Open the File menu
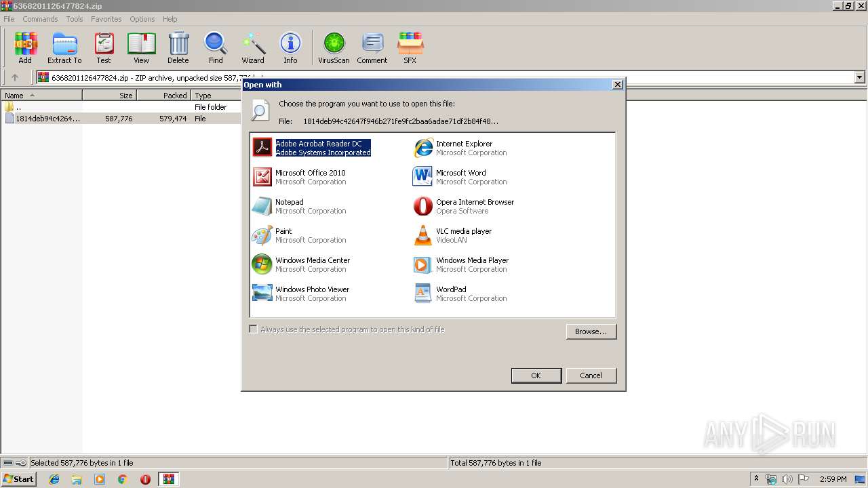 pyautogui.click(x=9, y=19)
